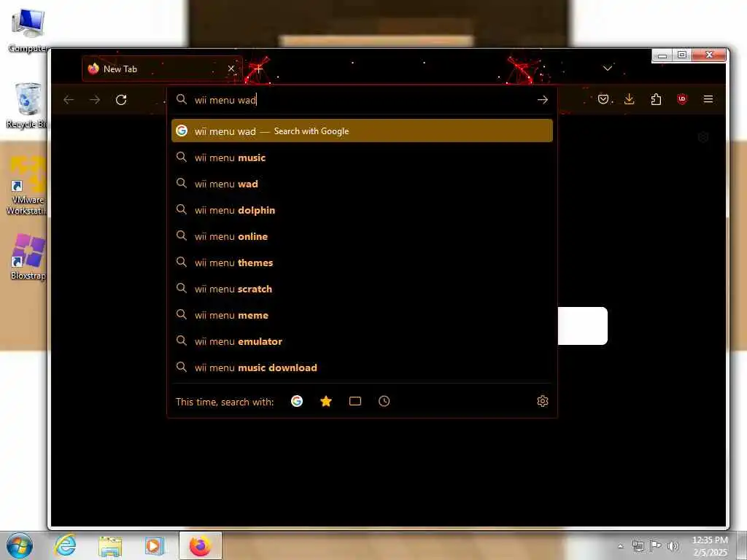Search this time with Google icon
747x560 pixels.
297,402
